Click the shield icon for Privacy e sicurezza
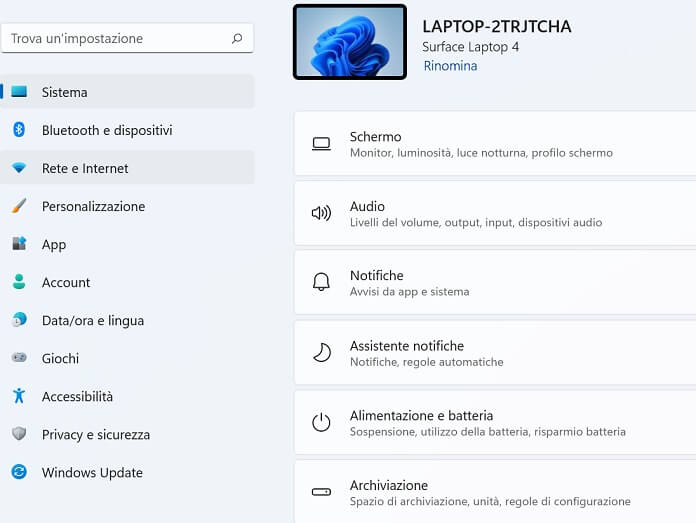 click(19, 434)
